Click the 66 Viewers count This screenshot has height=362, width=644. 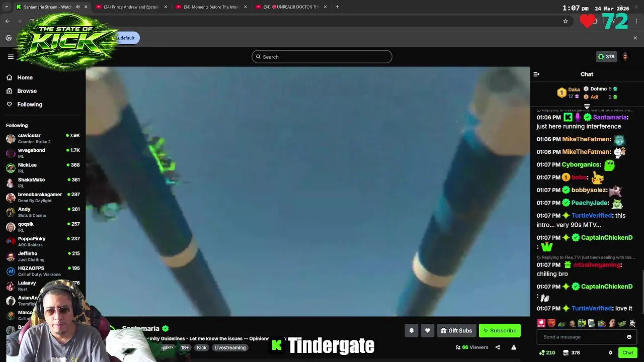pyautogui.click(x=472, y=347)
